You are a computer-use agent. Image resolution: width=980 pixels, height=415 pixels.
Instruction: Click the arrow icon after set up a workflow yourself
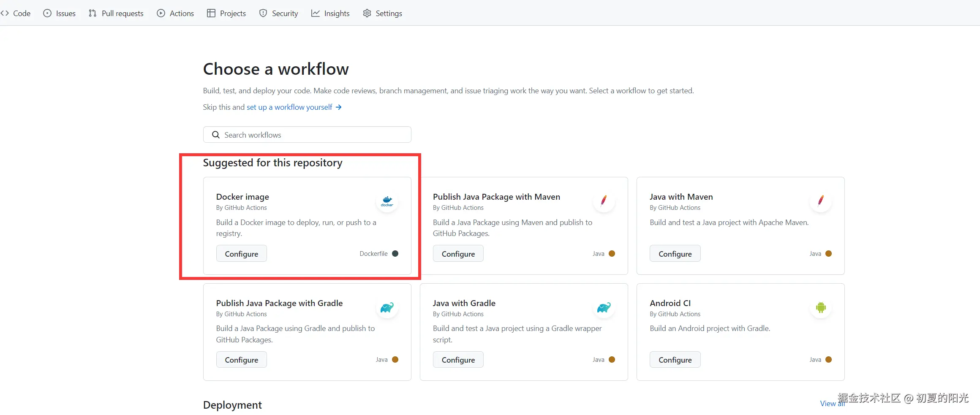tap(338, 107)
